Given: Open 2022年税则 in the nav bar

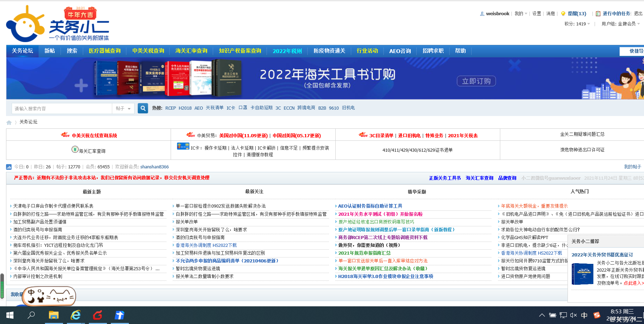Looking at the screenshot, I should click(x=287, y=51).
